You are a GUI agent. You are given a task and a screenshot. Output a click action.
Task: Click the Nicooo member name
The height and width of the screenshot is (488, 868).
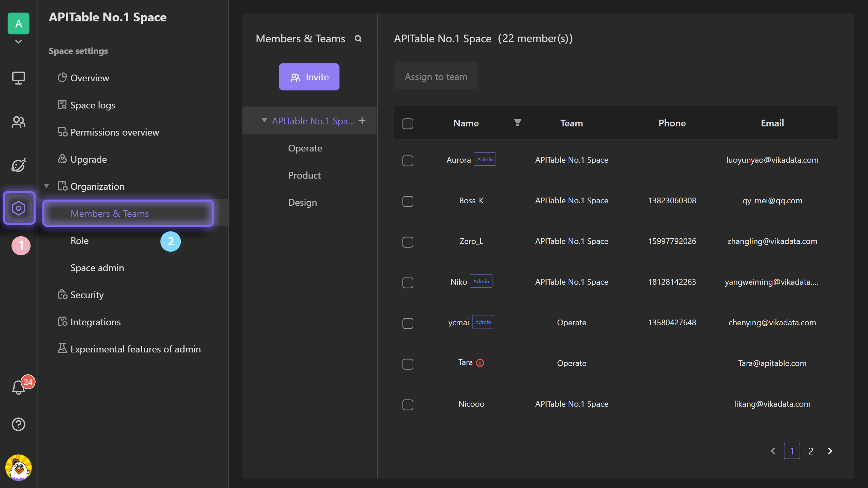[471, 404]
